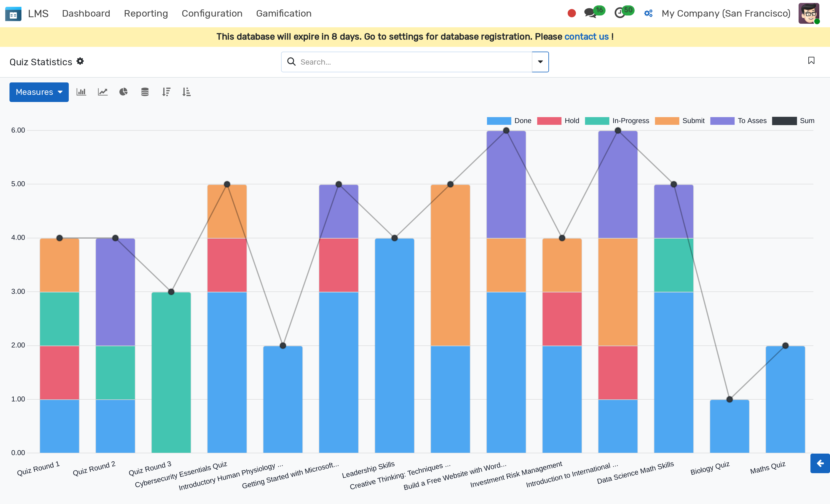Image resolution: width=830 pixels, height=504 pixels.
Task: Open the Gamification menu
Action: click(284, 13)
